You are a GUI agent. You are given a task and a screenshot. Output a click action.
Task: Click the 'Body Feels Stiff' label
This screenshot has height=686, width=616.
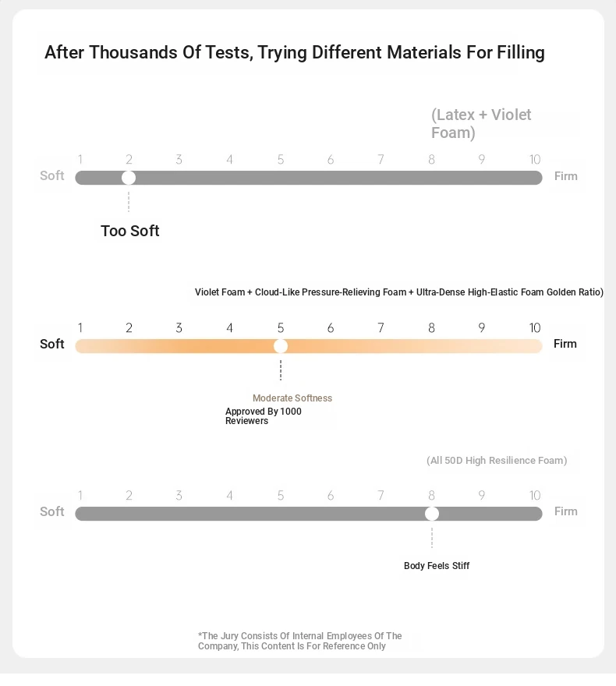click(437, 566)
